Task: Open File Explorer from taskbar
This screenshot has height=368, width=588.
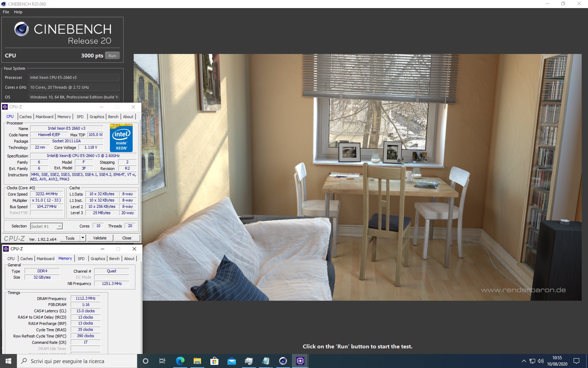Action: [197, 361]
